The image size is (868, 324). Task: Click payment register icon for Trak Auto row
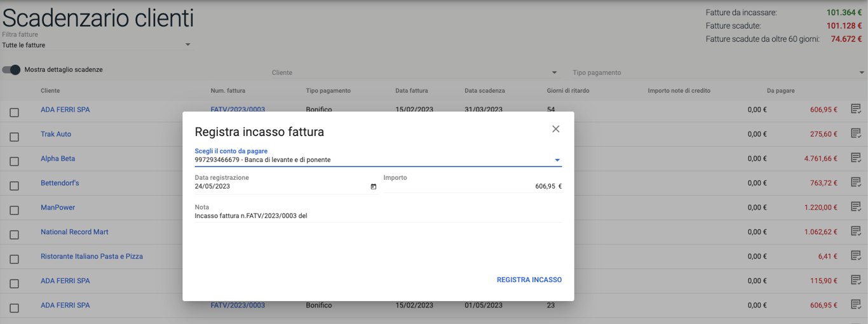[855, 134]
